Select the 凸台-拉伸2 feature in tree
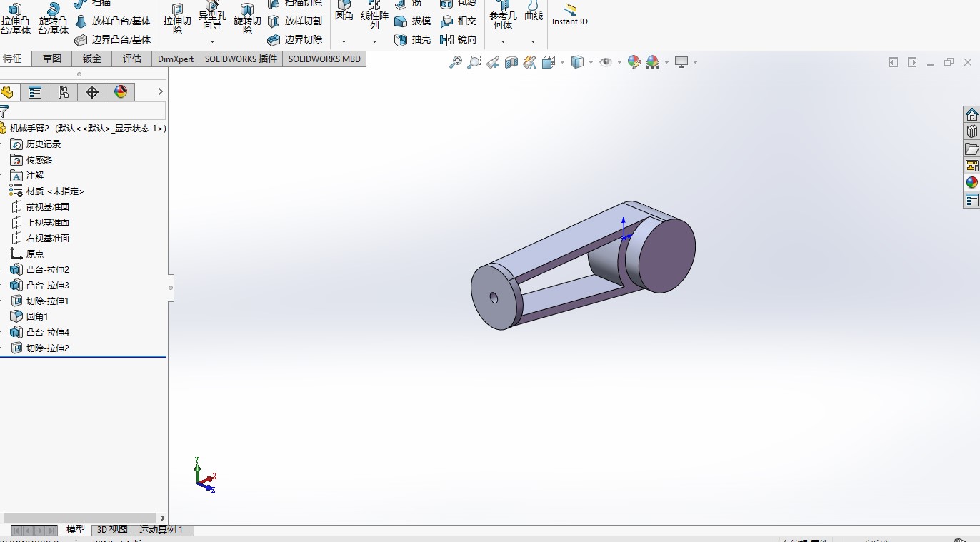The width and height of the screenshot is (980, 542). (x=39, y=270)
